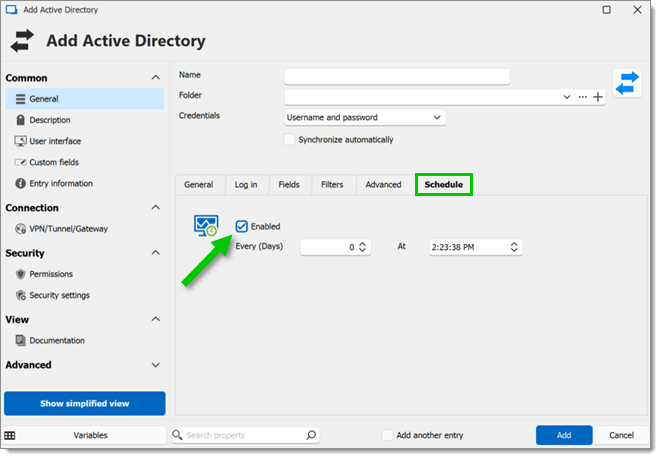Click the Every (Days) spinner arrows
Screen dimensions: 661x459
tap(363, 247)
